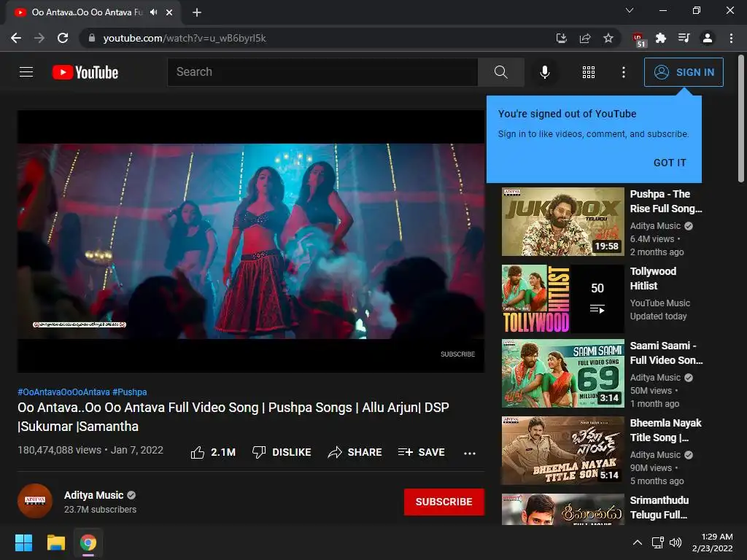Screen dimensions: 747x560
Task: Open volume control in system tray
Action: 676,542
